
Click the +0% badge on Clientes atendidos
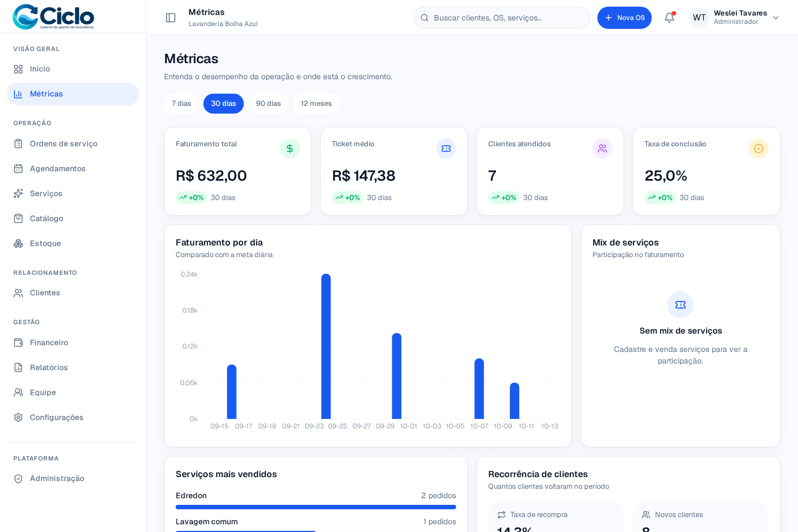[x=503, y=198]
